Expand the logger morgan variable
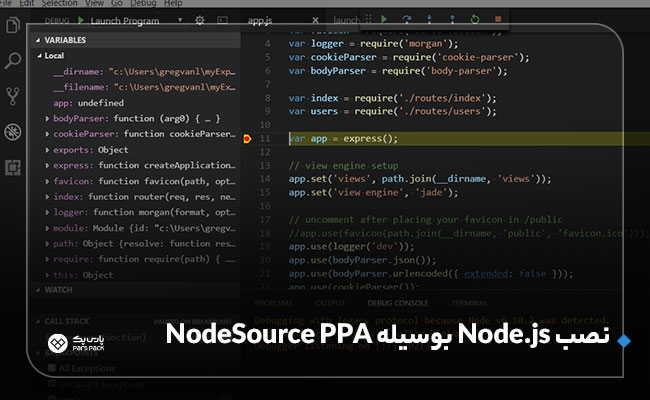The height and width of the screenshot is (400, 650). (47, 212)
